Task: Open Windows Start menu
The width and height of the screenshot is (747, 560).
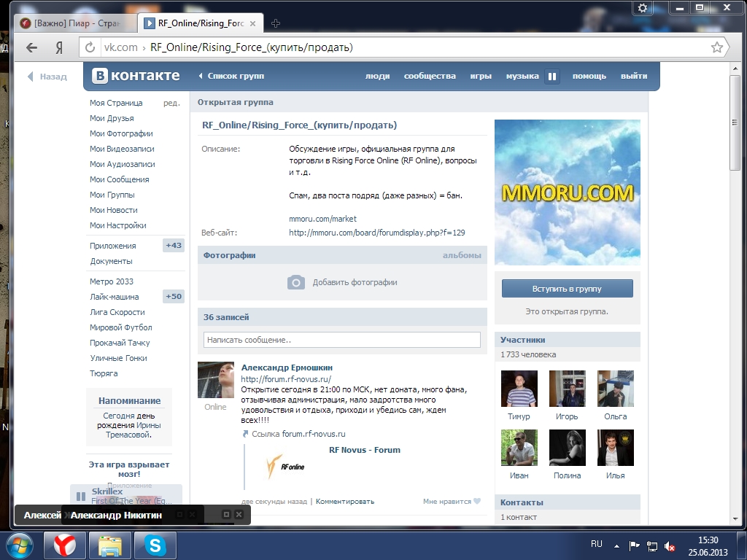Action: coord(20,545)
